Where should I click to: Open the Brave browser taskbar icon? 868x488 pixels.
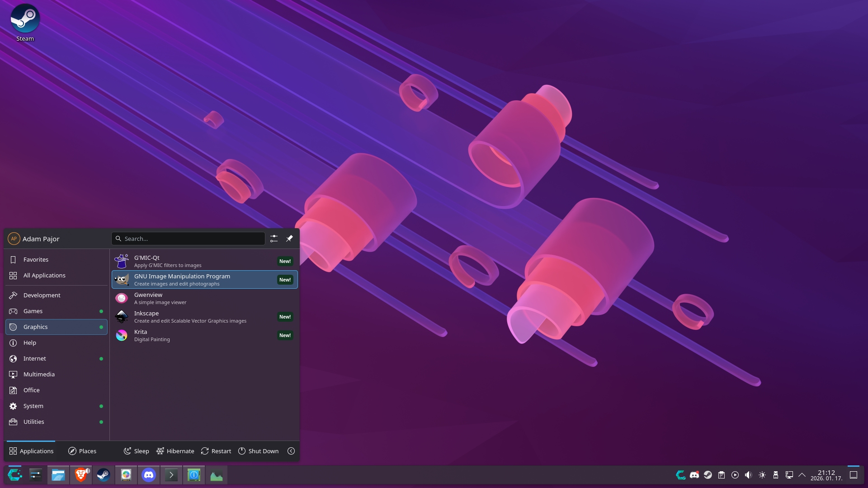pos(81,475)
